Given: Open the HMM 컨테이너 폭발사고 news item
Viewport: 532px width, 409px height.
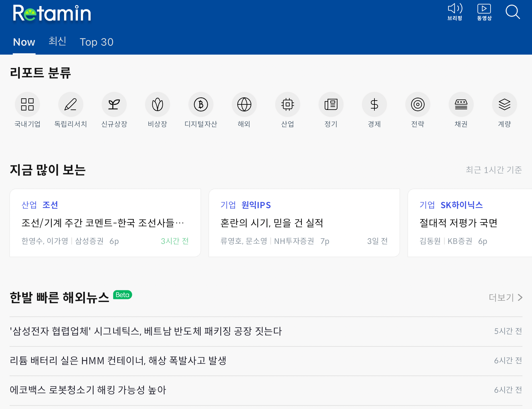Looking at the screenshot, I should pyautogui.click(x=266, y=361).
